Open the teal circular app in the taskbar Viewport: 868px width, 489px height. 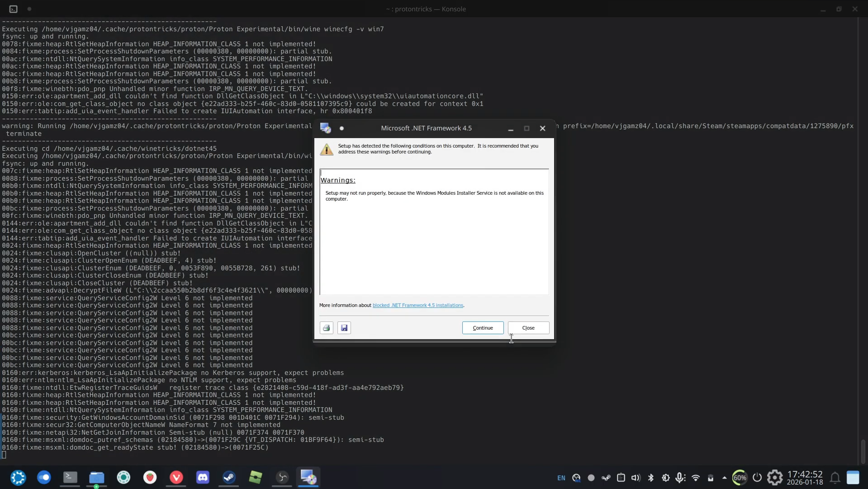(x=123, y=478)
